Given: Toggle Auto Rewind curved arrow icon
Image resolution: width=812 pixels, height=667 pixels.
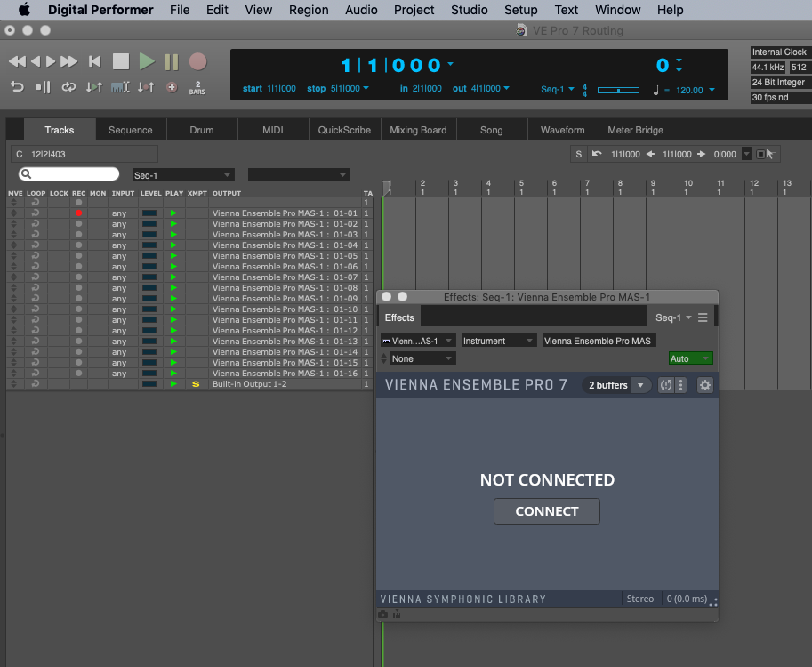Looking at the screenshot, I should coord(17,87).
